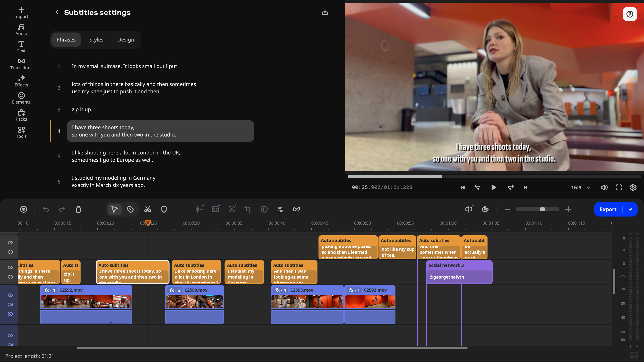The image size is (644, 362).
Task: Delete the selected clip with trash icon
Action: coord(78,209)
